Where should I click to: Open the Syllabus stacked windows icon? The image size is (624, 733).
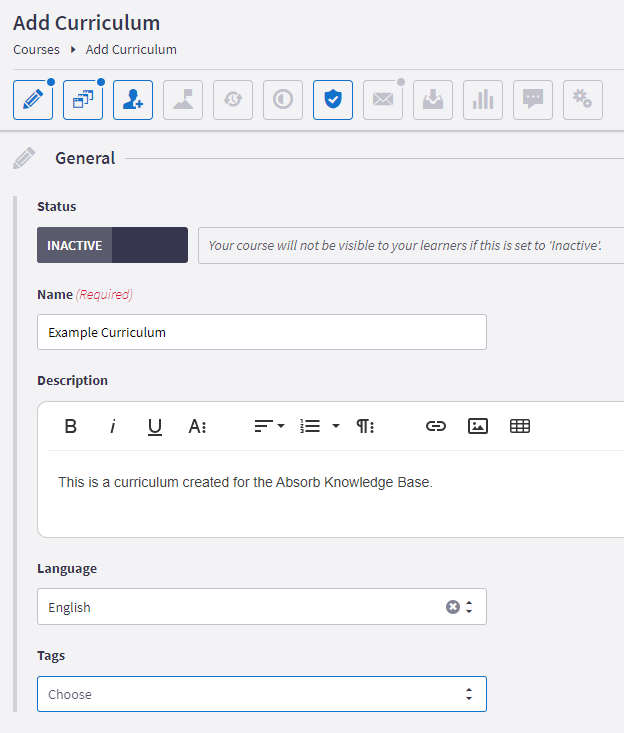click(x=83, y=100)
